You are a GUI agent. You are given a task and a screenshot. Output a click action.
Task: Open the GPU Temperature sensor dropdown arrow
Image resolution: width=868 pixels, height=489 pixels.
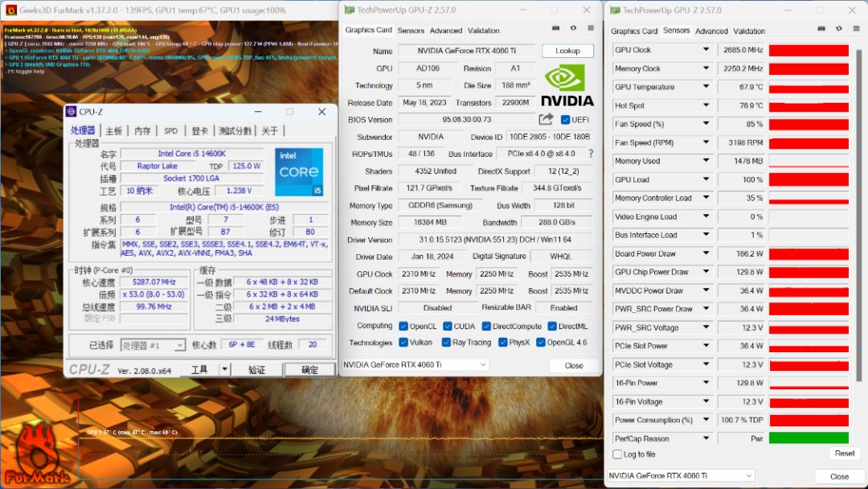706,86
